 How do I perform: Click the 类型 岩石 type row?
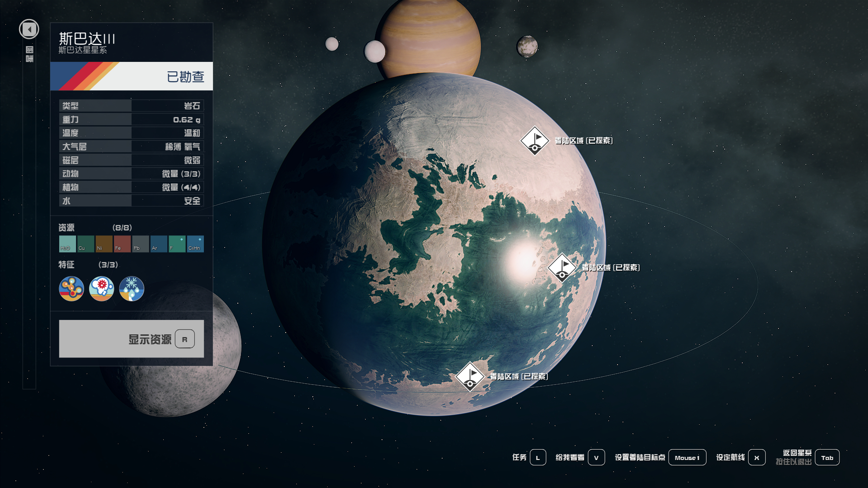pyautogui.click(x=132, y=106)
